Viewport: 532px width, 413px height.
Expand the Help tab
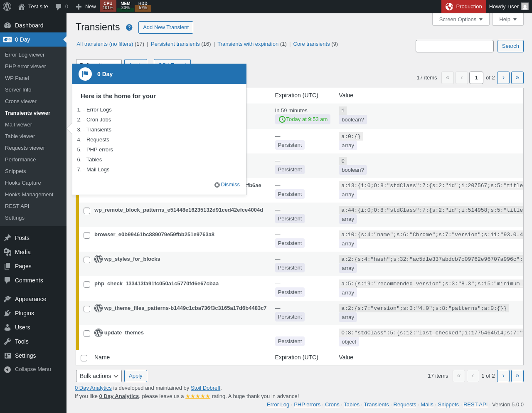(x=508, y=20)
